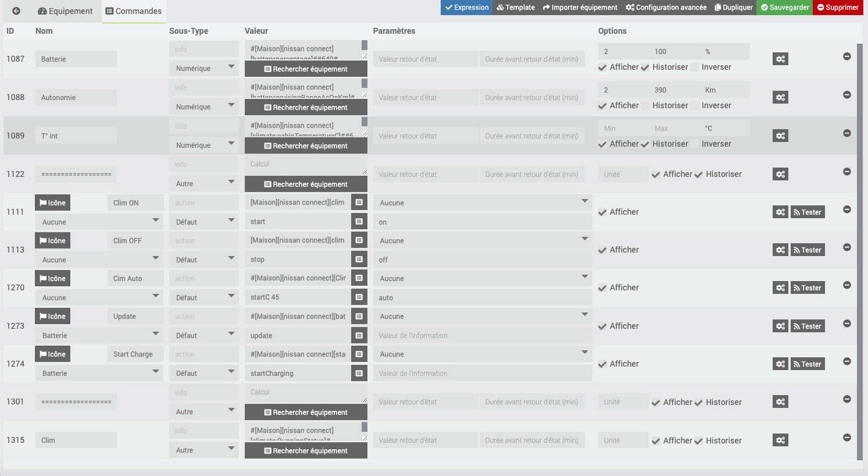This screenshot has height=476, width=868.
Task: Open Numérique sous-type dropdown for Batterie
Action: [x=204, y=69]
